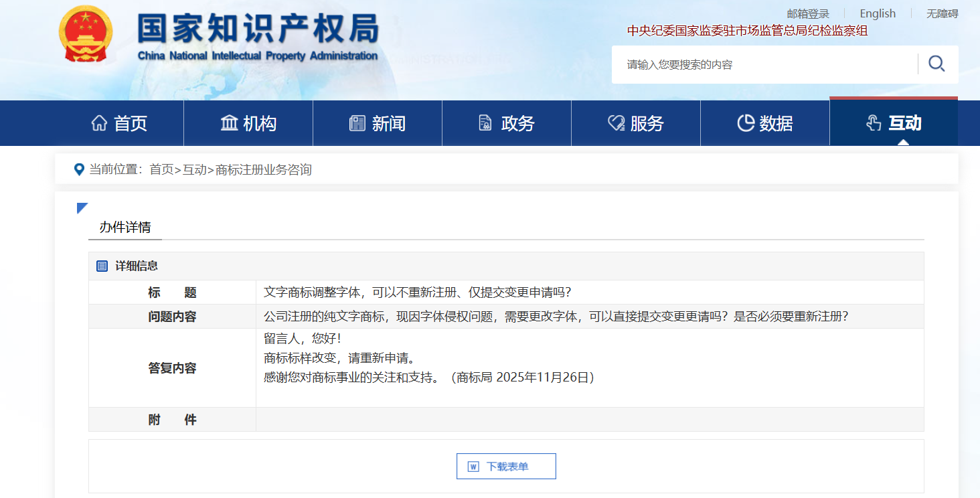The height and width of the screenshot is (498, 980).
Task: Open the 机构 navigation menu
Action: tap(248, 123)
